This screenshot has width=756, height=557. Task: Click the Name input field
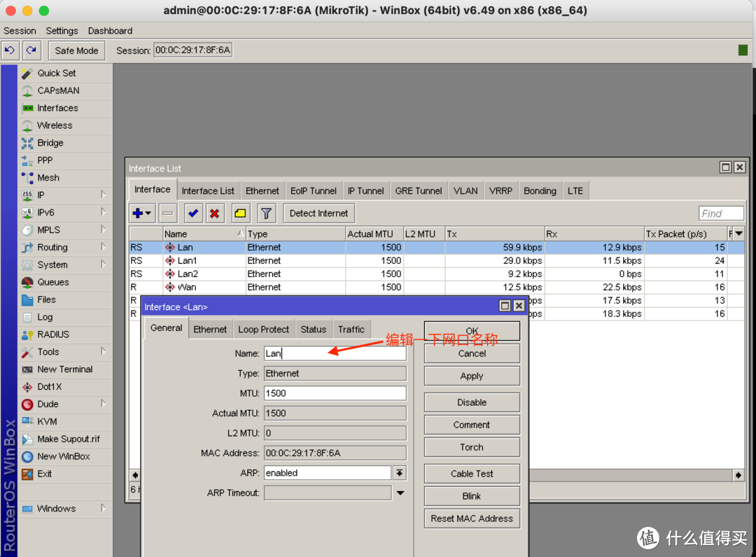click(x=335, y=353)
